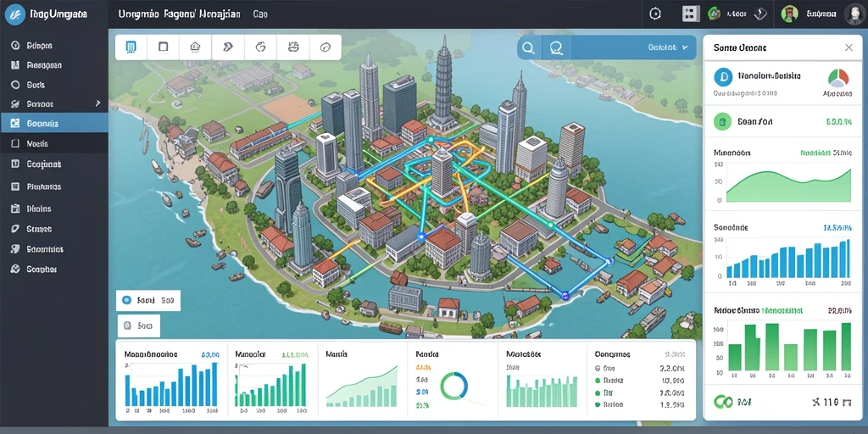Select the blue radio option in map legend
The image size is (868, 434).
click(x=126, y=301)
